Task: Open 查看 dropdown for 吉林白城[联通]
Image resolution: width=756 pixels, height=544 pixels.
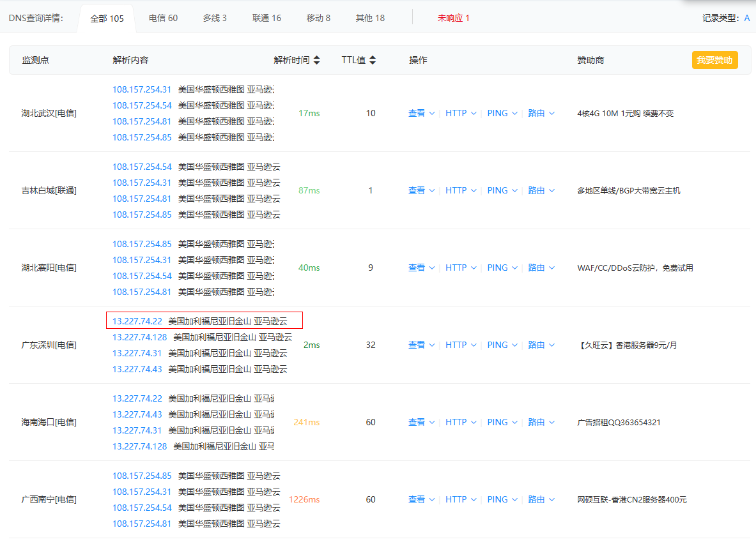Action: [421, 190]
